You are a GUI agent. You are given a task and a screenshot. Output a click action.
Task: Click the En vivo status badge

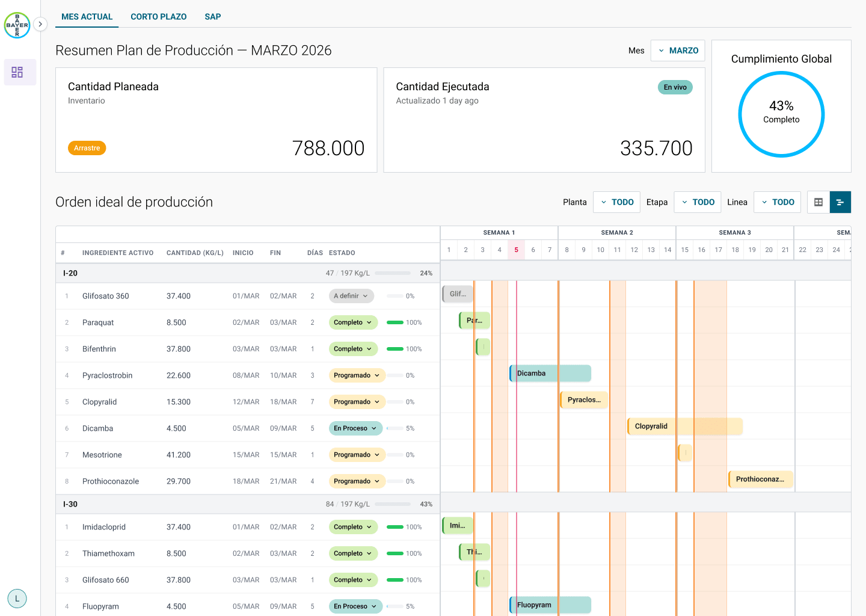click(675, 87)
